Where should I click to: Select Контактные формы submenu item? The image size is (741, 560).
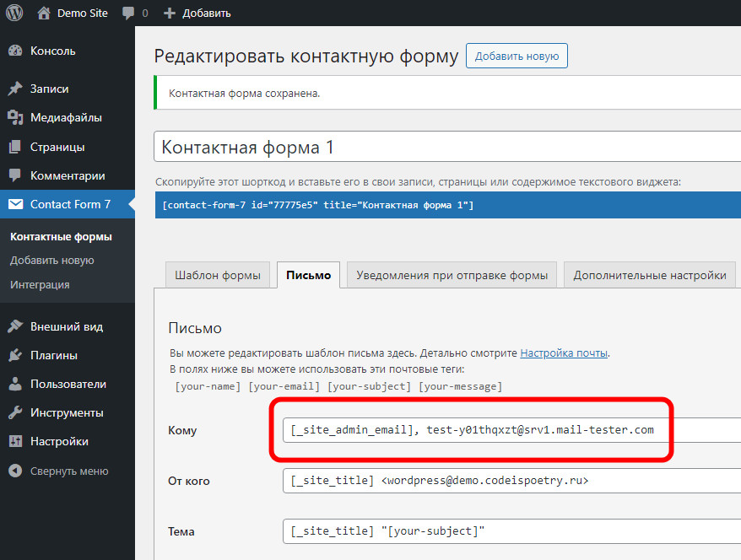[61, 236]
